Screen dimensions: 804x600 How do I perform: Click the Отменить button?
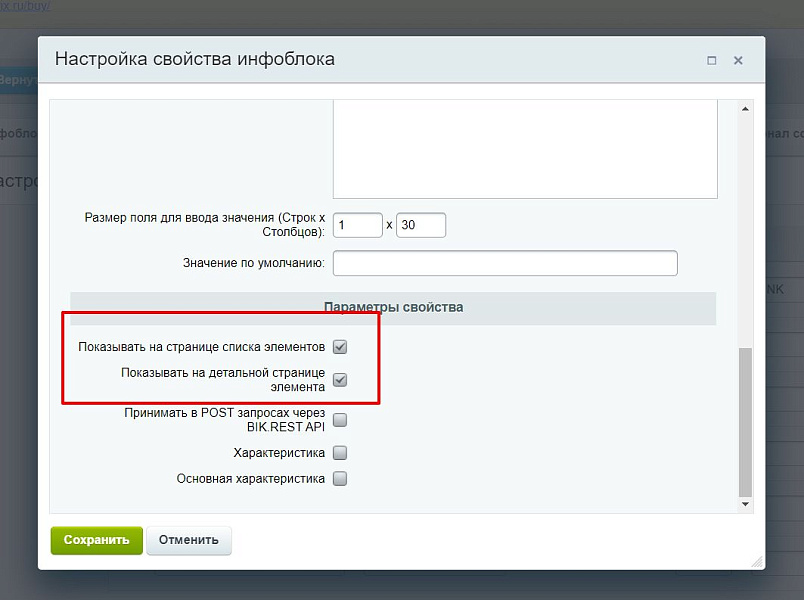[x=189, y=540]
